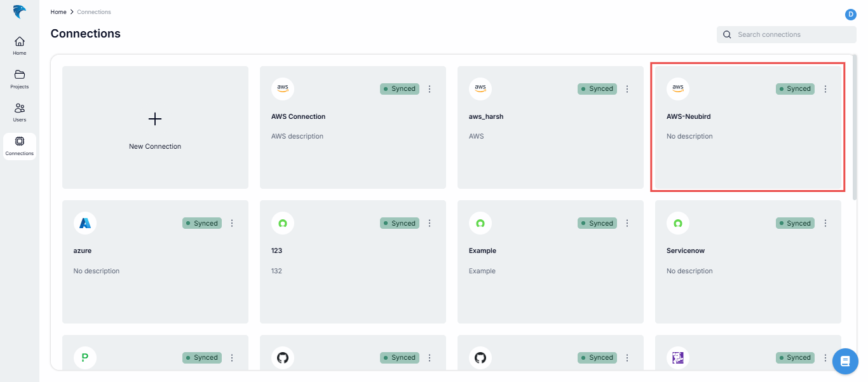Open more options for Example connection

[x=627, y=223]
